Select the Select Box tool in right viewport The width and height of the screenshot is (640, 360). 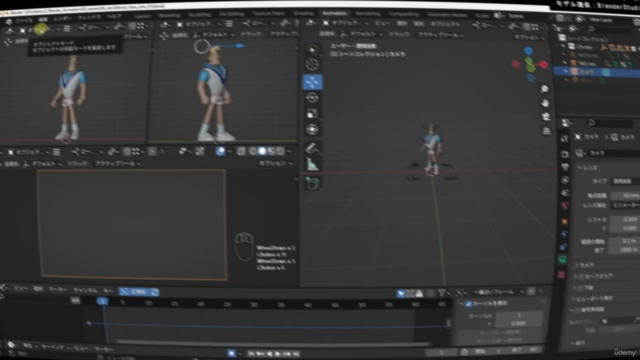[312, 50]
